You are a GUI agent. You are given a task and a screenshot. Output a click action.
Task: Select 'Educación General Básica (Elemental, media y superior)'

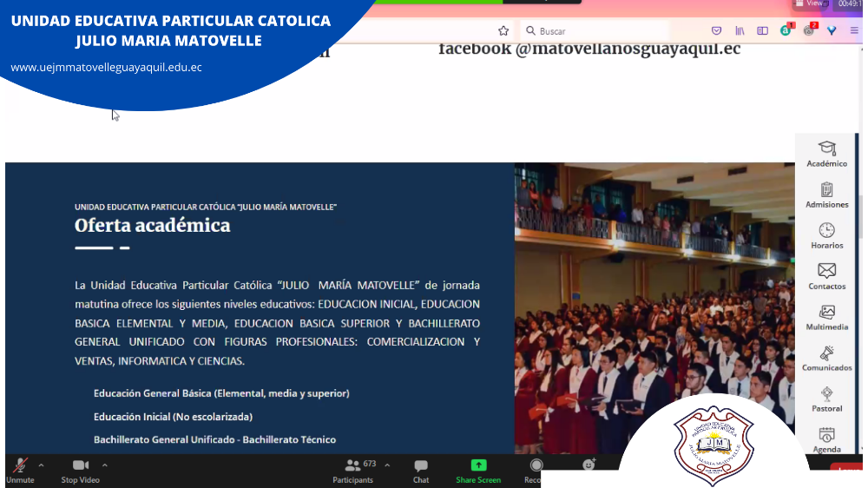(221, 393)
